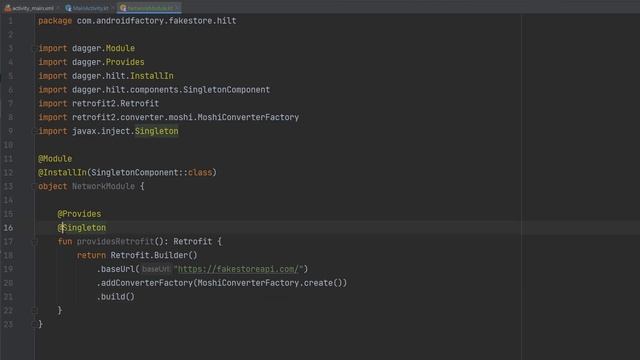Click line number 12 in the gutter

click(8, 173)
